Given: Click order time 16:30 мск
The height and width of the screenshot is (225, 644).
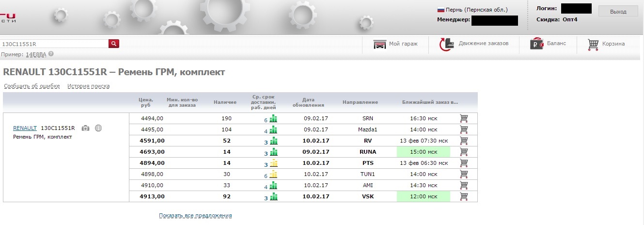Looking at the screenshot, I should [x=424, y=118].
